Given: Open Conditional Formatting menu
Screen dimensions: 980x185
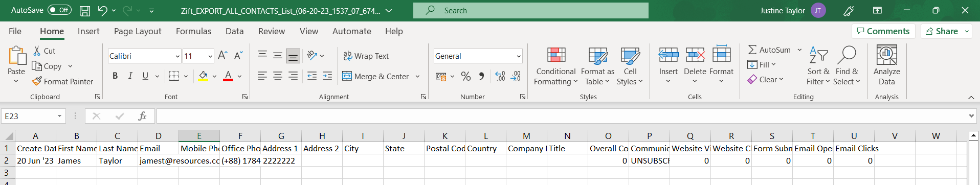Looking at the screenshot, I should pos(556,66).
